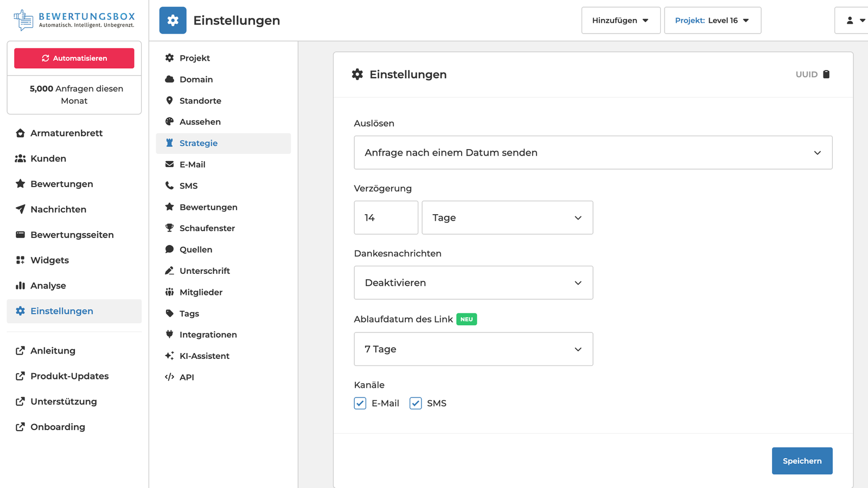868x488 pixels.
Task: Open the Projekt: Level 16 selector
Action: tap(712, 21)
